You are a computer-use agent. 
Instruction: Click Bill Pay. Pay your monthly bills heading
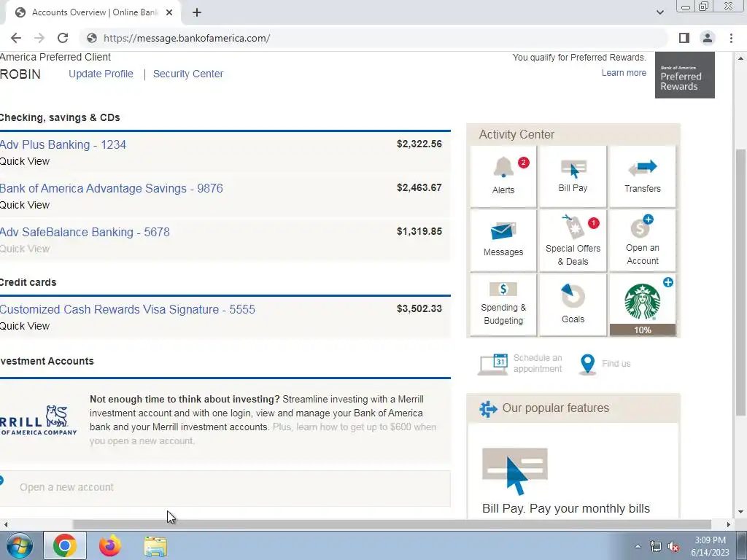click(x=566, y=508)
